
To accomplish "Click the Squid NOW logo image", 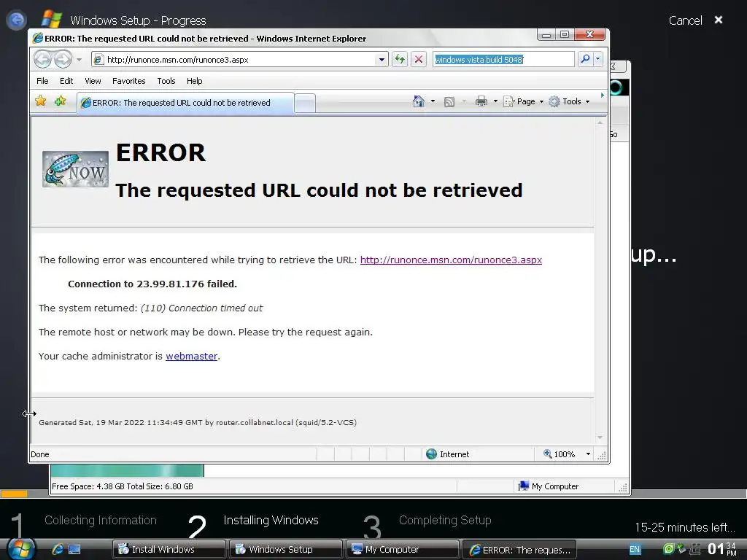I will pyautogui.click(x=75, y=169).
